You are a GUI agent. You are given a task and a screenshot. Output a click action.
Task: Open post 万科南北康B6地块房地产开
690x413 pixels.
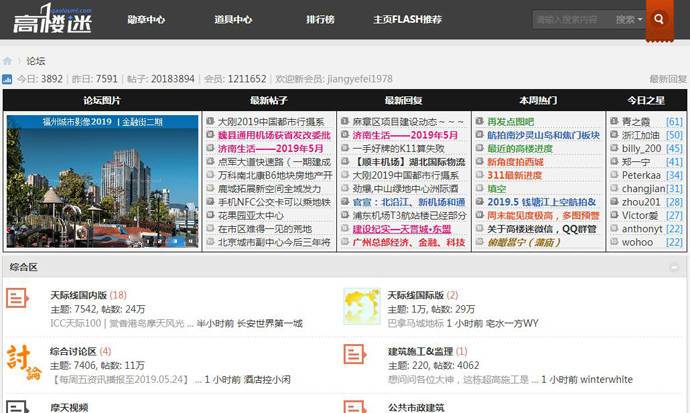(275, 175)
